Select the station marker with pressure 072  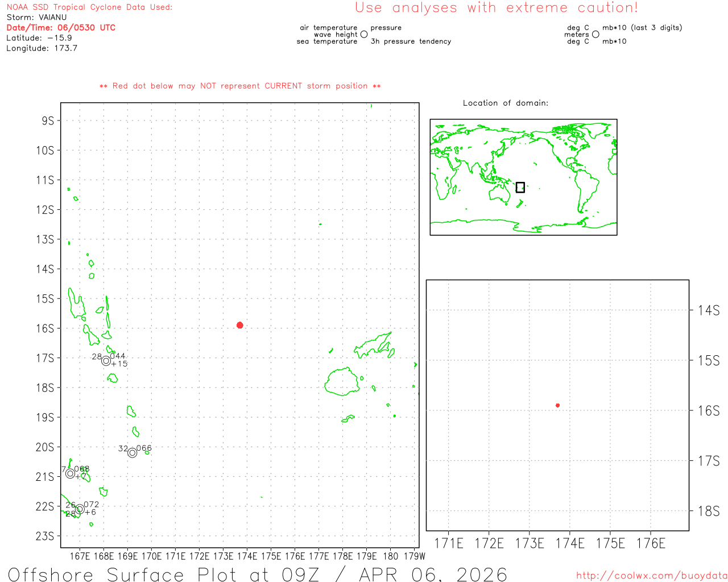(x=80, y=510)
